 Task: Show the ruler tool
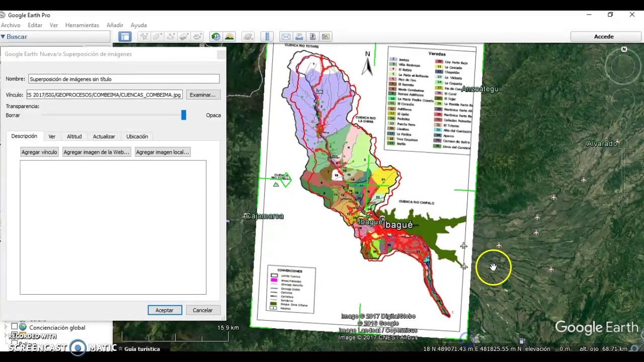(x=267, y=37)
